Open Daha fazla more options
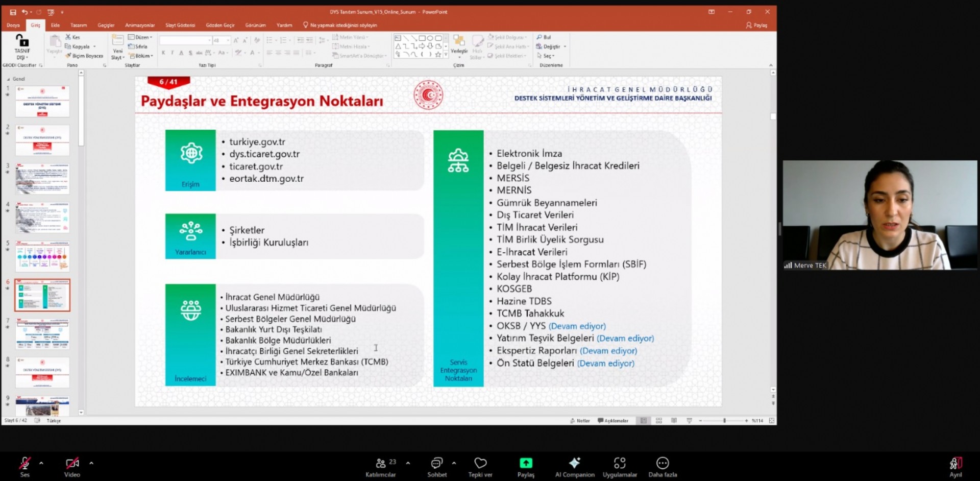980x481 pixels. 663,467
